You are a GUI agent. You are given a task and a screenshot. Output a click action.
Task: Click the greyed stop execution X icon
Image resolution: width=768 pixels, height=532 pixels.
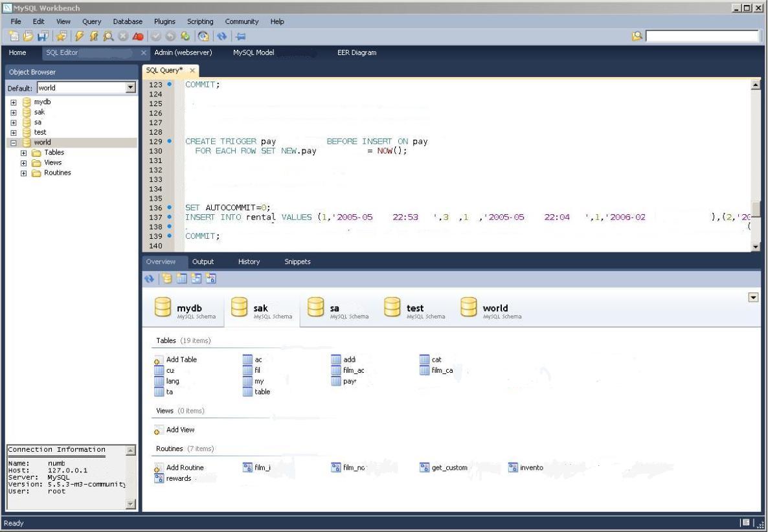pos(123,36)
